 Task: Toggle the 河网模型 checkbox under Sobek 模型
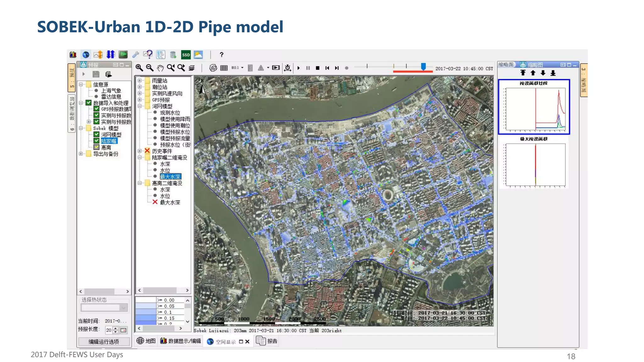(97, 134)
